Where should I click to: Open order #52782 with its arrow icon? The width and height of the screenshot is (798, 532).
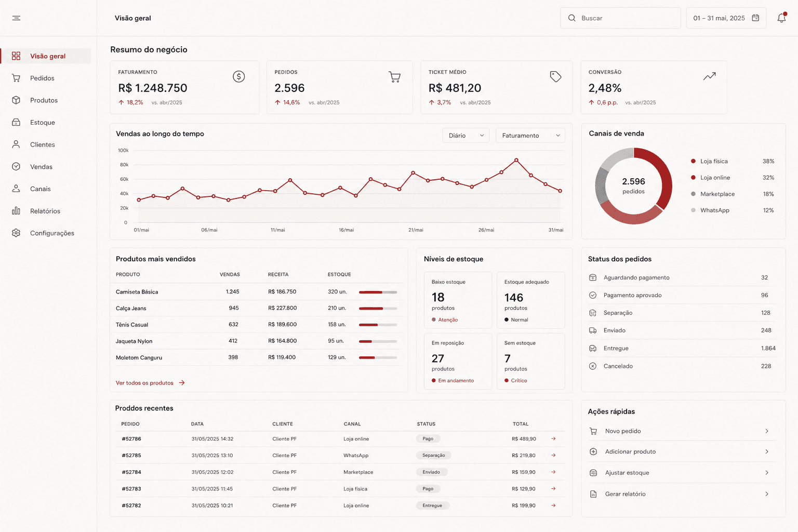553,505
